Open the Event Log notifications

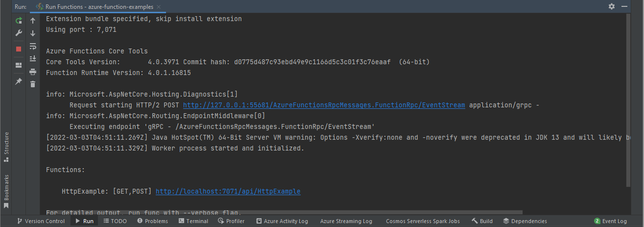(x=610, y=221)
